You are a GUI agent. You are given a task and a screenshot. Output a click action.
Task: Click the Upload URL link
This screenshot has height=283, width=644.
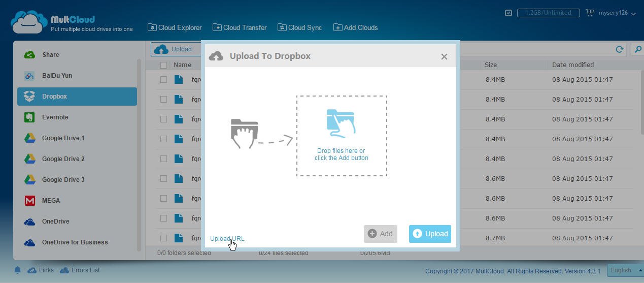click(x=227, y=239)
